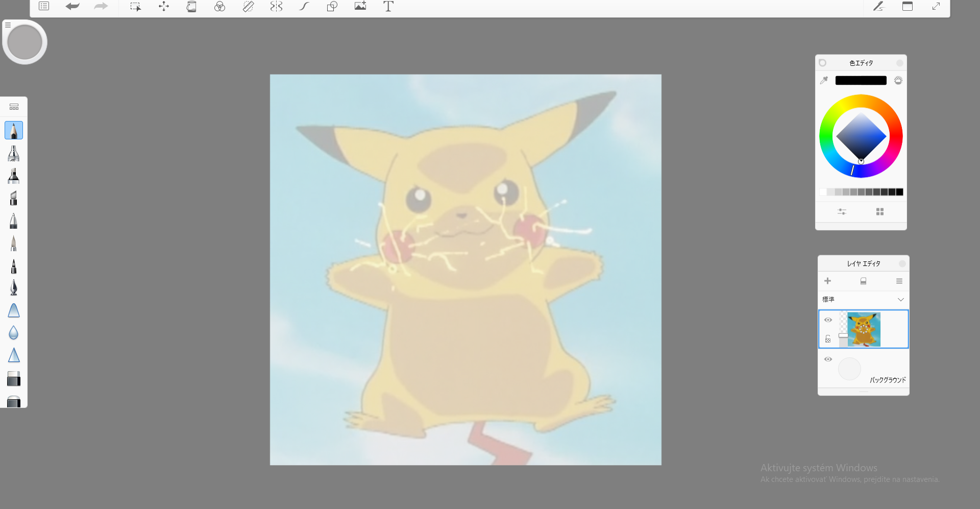
Task: Click the eyedropper in color editor
Action: click(824, 80)
